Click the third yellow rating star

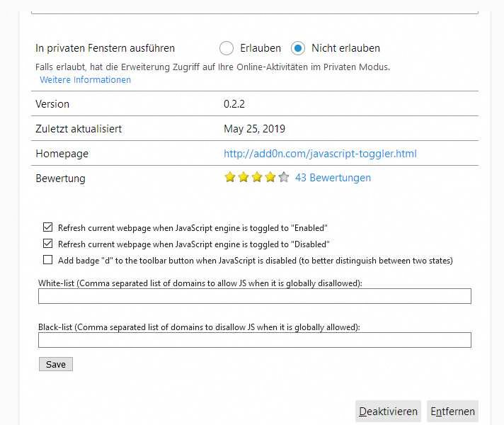coord(257,178)
